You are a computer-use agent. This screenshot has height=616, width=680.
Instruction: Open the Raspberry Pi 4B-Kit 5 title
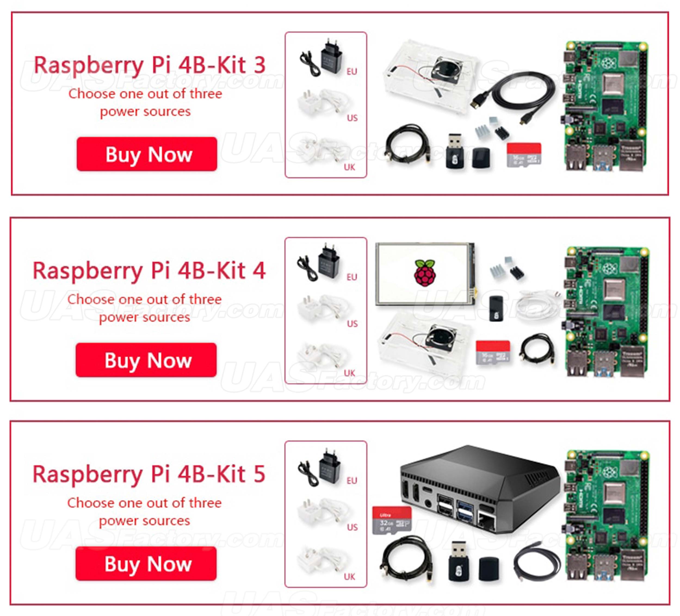(x=149, y=475)
